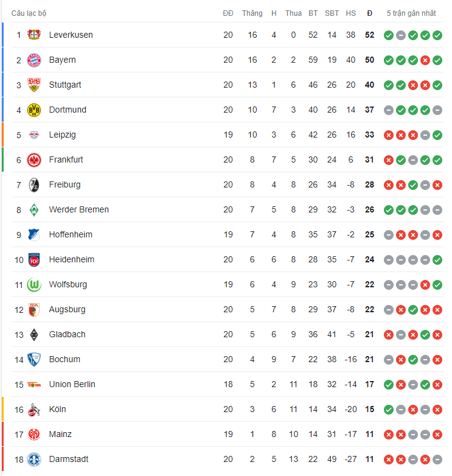Viewport: 452px width, 476px height.
Task: Click the Werder Bremen green diamond logo
Action: [34, 210]
